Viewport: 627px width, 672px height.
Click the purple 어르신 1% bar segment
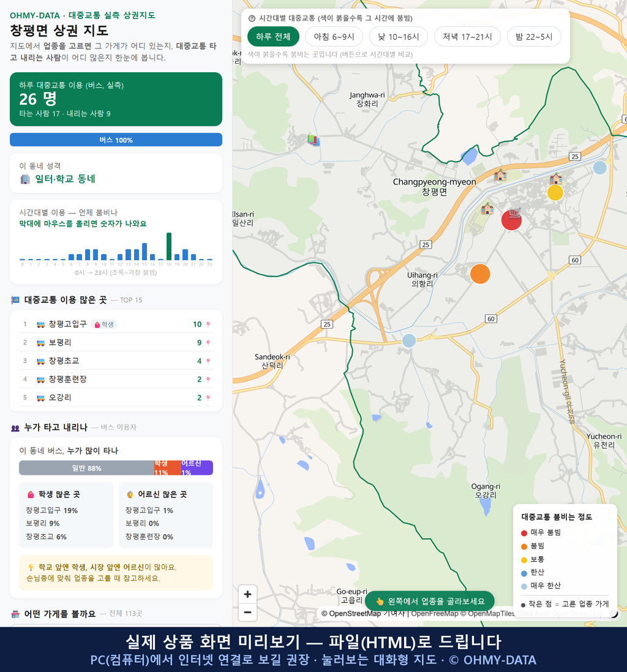pos(197,468)
